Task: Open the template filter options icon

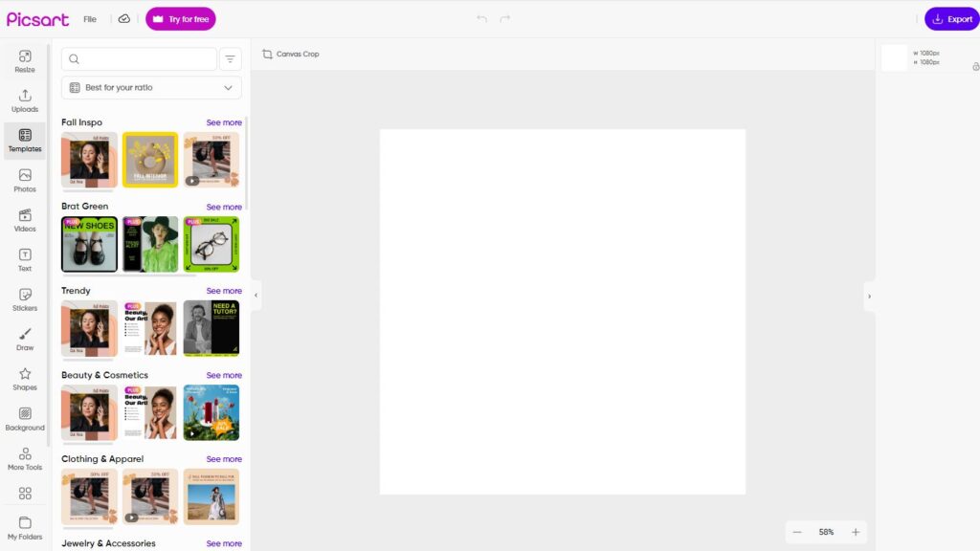Action: [230, 58]
